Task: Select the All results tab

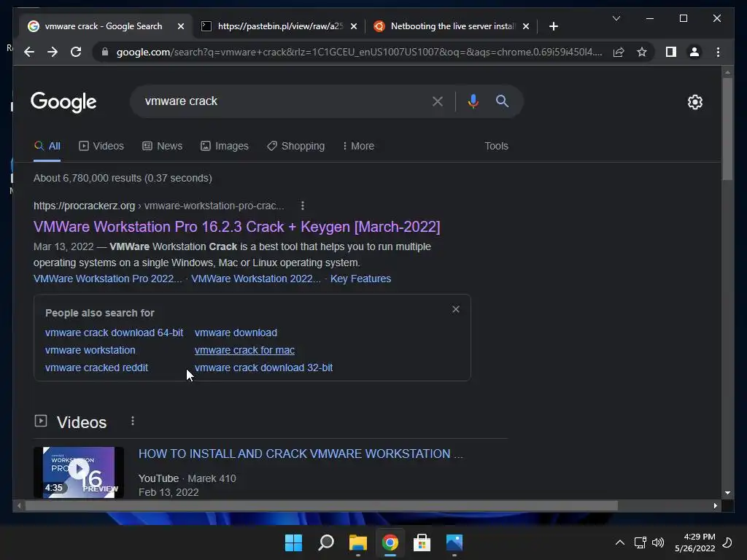Action: coord(47,146)
